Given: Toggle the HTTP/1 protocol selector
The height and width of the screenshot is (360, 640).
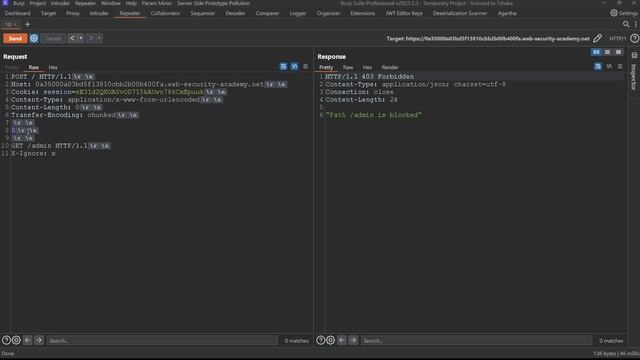Looking at the screenshot, I should click(x=617, y=38).
